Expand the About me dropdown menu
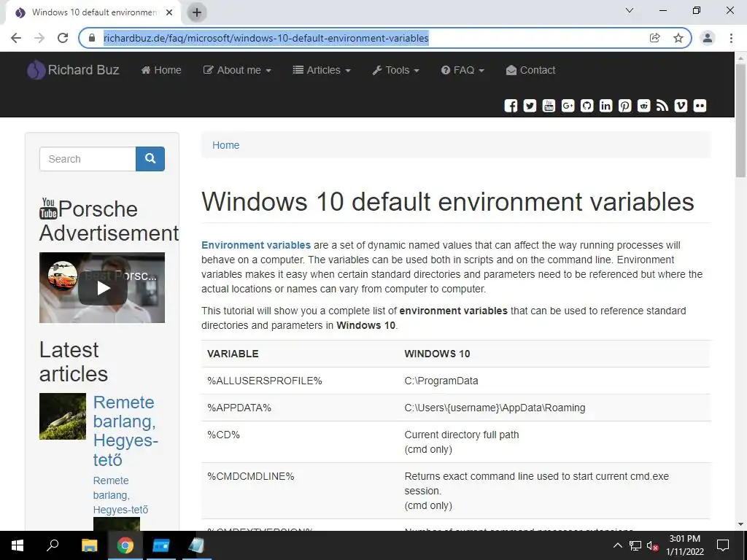This screenshot has width=747, height=560. (237, 70)
